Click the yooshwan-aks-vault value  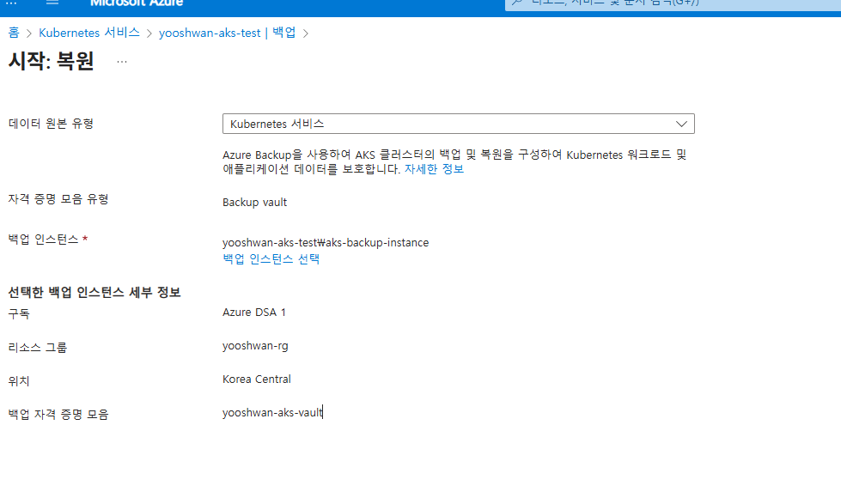pos(272,412)
